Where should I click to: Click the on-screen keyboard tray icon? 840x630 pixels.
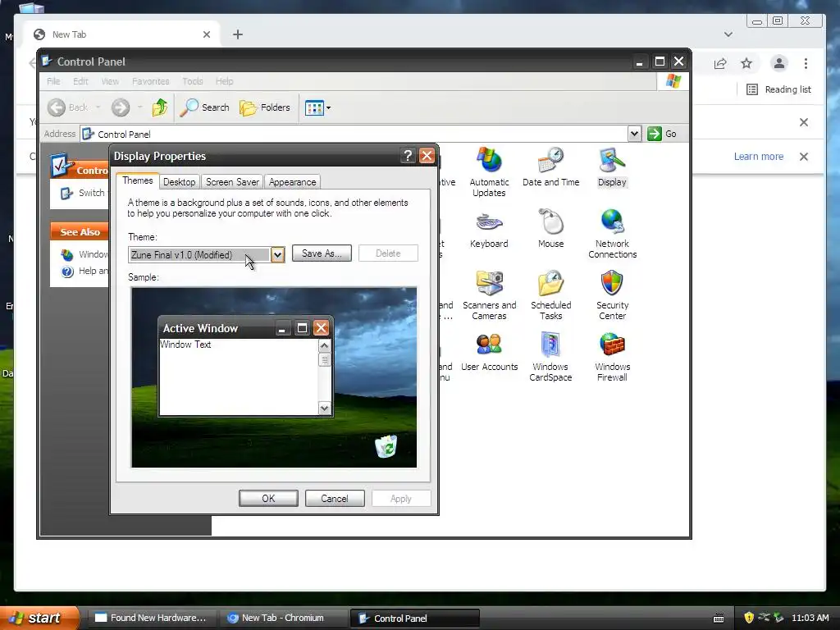coord(719,619)
